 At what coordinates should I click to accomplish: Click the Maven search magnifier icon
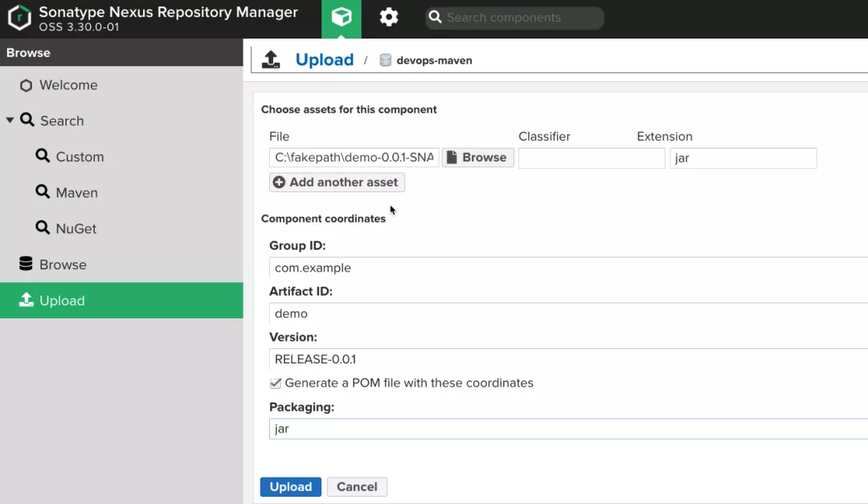click(x=43, y=192)
